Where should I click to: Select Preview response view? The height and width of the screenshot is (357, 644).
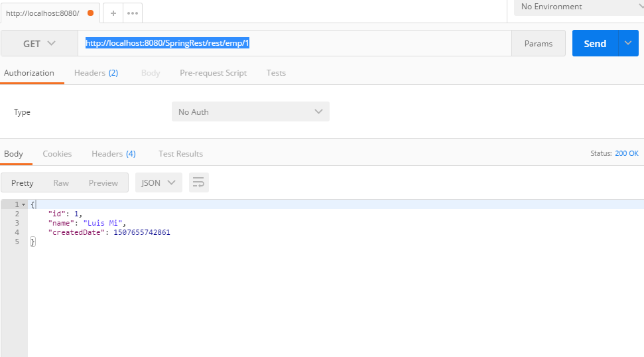(x=103, y=183)
